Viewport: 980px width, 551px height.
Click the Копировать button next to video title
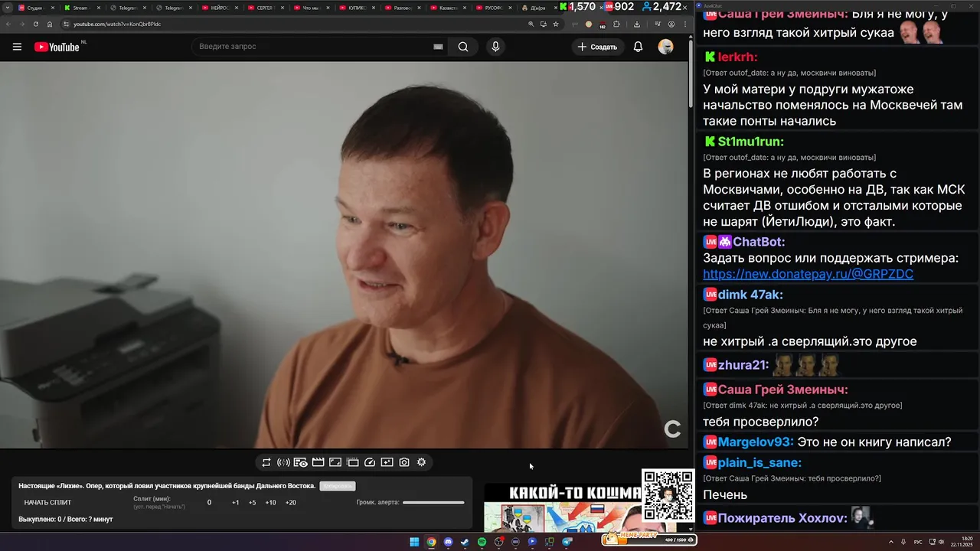coord(338,486)
